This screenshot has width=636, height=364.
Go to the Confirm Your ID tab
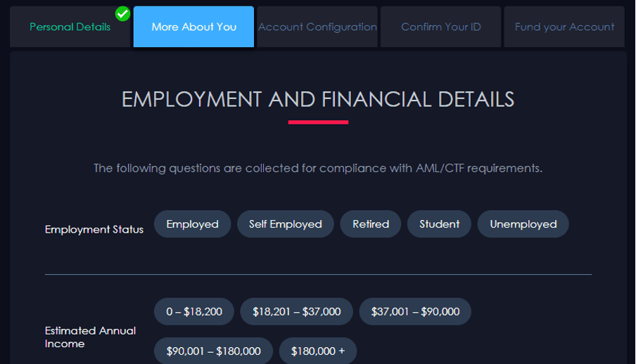(441, 27)
